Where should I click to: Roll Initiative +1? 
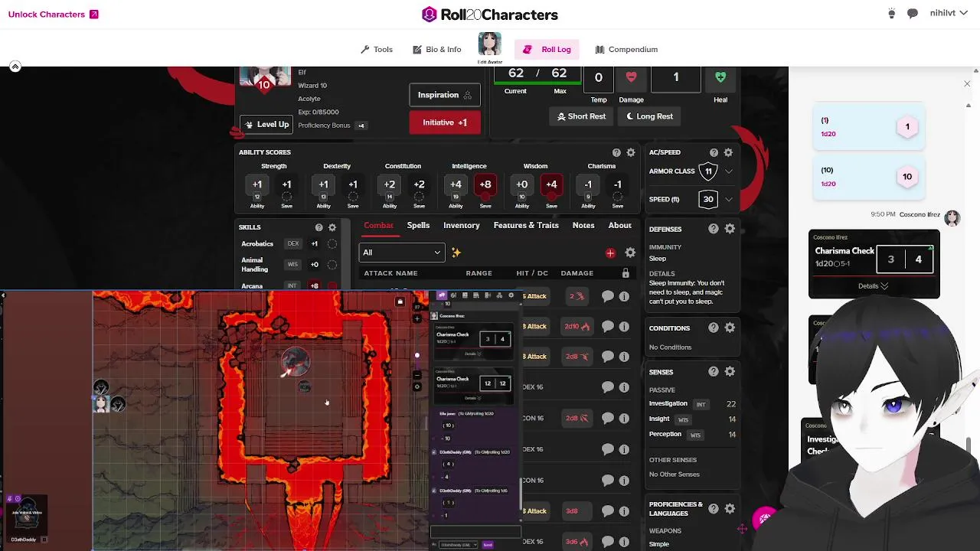tap(445, 122)
